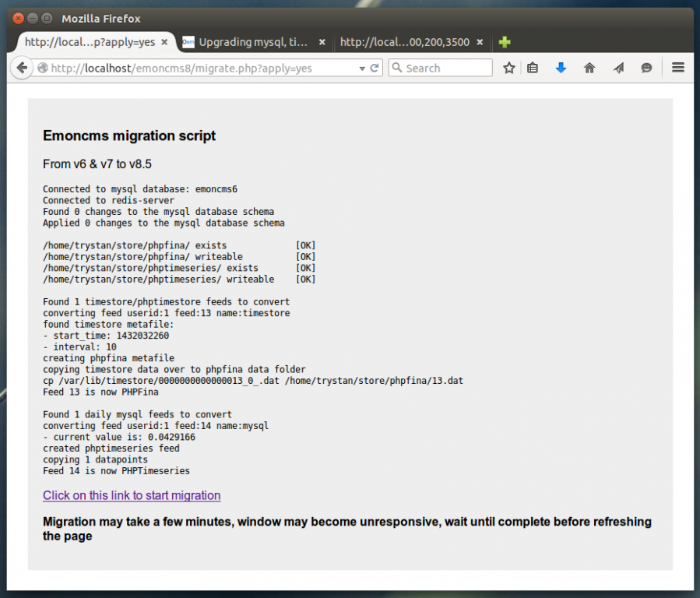Click the globe site identity icon
Viewport: 700px width, 598px height.
43,68
